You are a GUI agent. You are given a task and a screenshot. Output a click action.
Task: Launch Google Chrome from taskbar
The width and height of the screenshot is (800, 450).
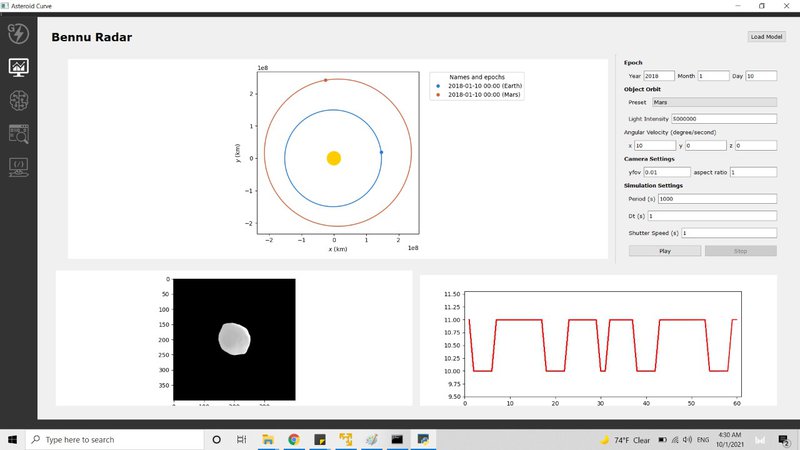click(x=293, y=439)
